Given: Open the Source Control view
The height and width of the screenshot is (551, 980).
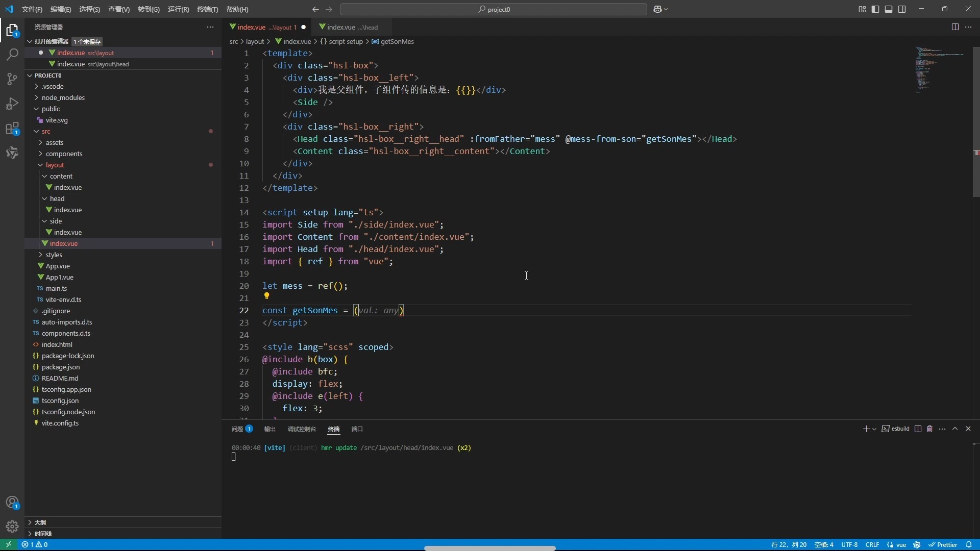Looking at the screenshot, I should 12,79.
